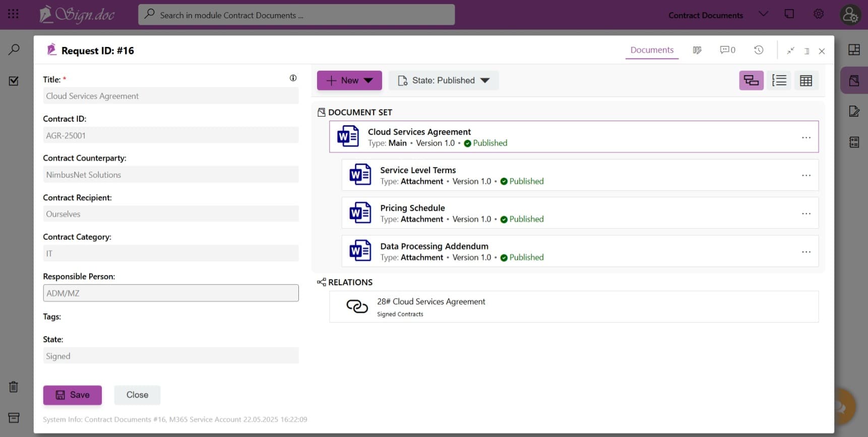Click the Published status of Pricing Schedule
Screen dimensions: 868x437
[x=522, y=219]
